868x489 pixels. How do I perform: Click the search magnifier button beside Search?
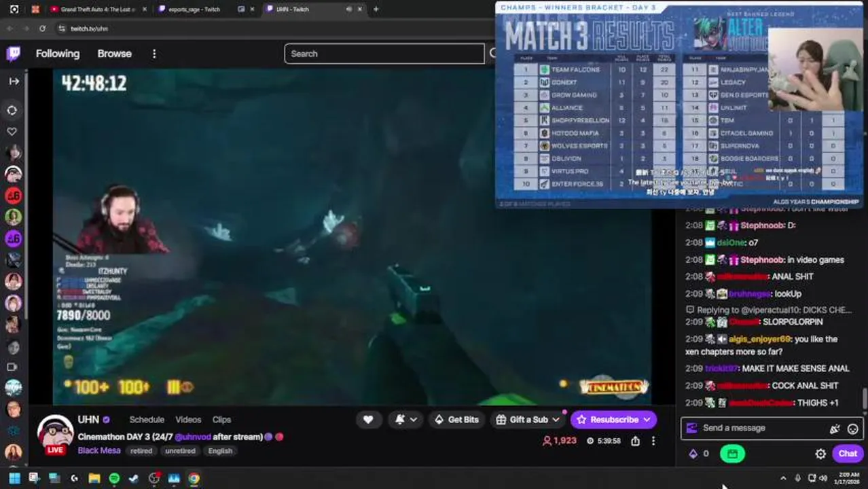(492, 54)
